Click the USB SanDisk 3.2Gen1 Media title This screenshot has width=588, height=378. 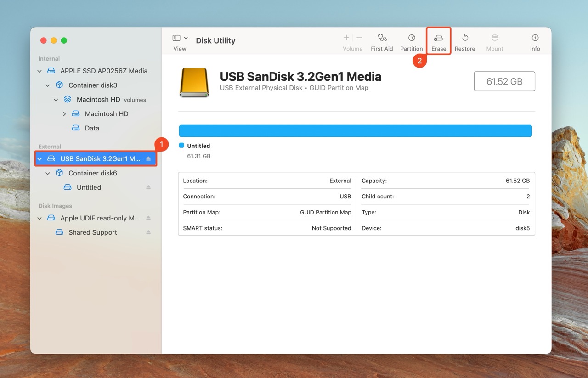300,76
